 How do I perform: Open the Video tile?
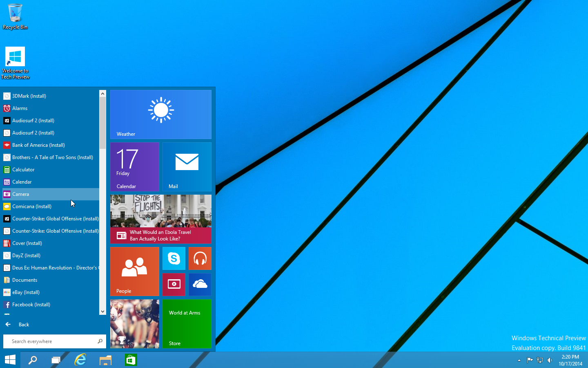pos(174,284)
